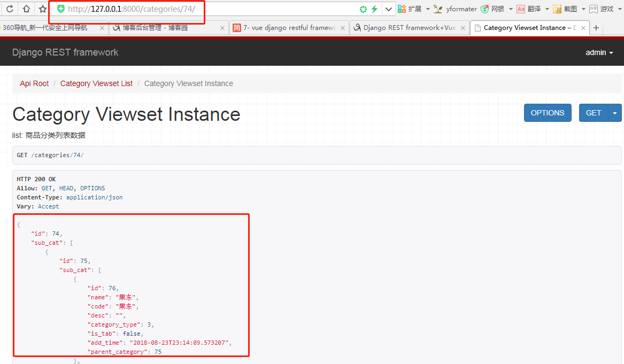Click the lightning speed mode icon
Viewport: 624px width, 364px height.
pos(374,9)
